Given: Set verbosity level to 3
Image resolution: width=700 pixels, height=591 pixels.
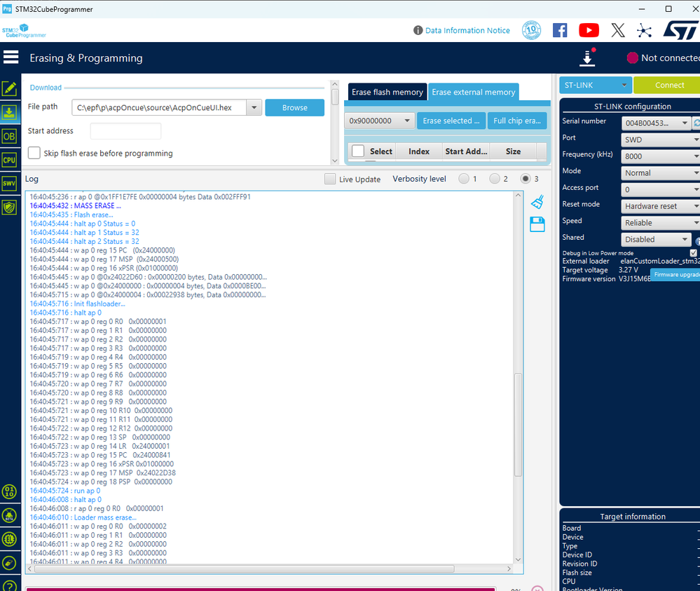Looking at the screenshot, I should coord(526,179).
